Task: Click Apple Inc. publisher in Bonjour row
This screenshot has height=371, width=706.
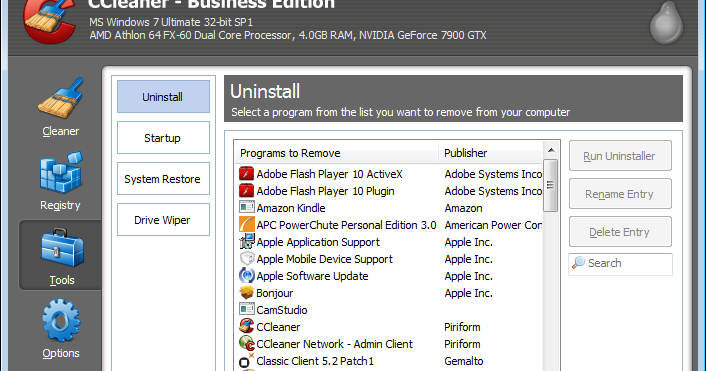Action: pyautogui.click(x=469, y=293)
